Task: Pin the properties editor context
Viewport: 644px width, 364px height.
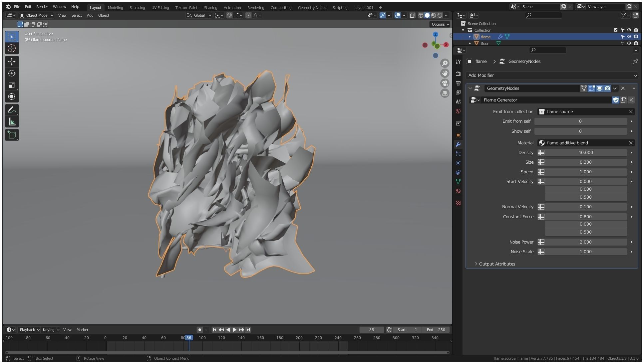Action: (x=635, y=62)
